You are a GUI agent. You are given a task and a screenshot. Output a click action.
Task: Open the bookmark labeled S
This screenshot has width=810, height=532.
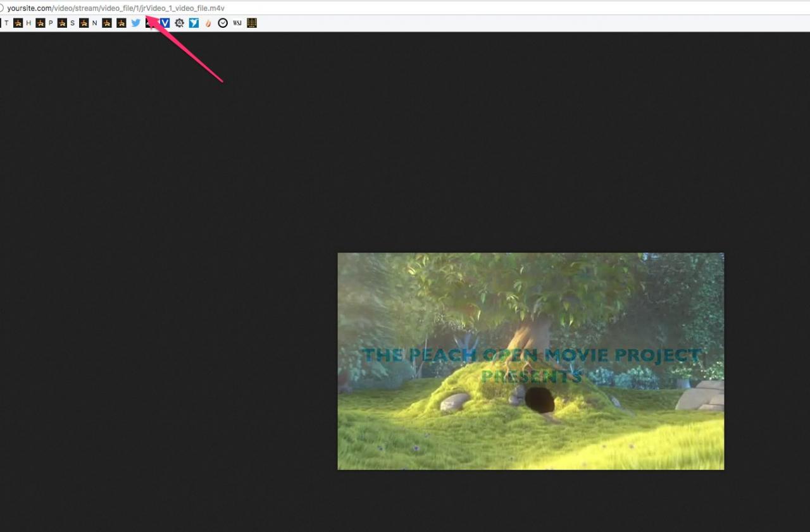click(66, 23)
